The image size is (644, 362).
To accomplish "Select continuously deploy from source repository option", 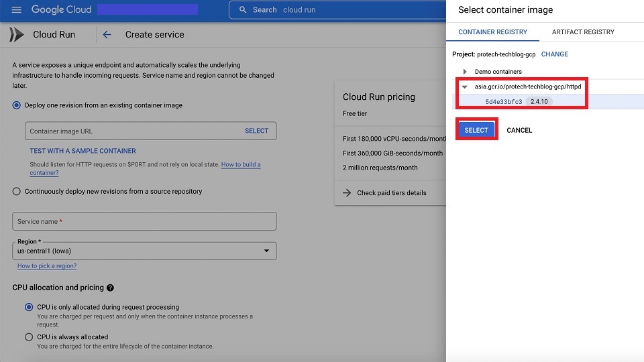I will coord(17,191).
